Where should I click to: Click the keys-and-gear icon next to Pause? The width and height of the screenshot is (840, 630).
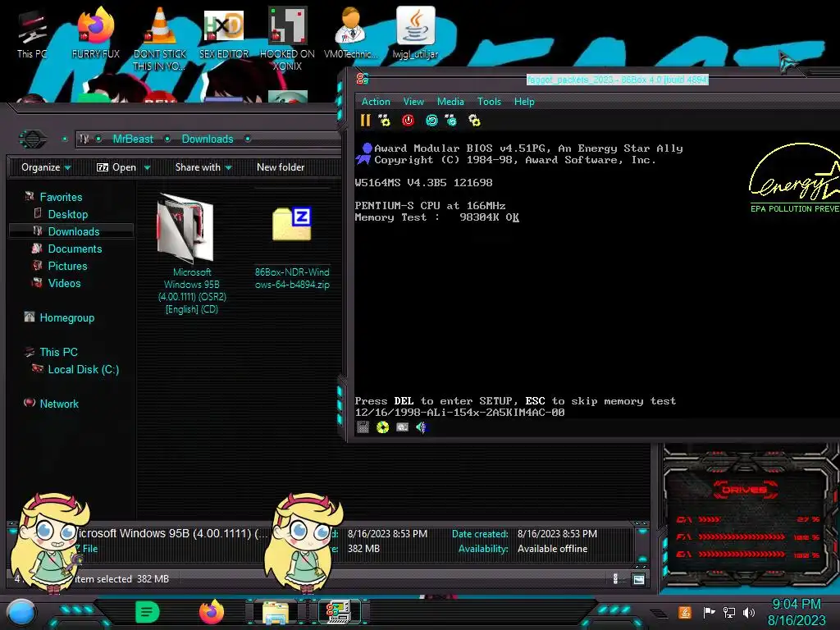point(385,121)
